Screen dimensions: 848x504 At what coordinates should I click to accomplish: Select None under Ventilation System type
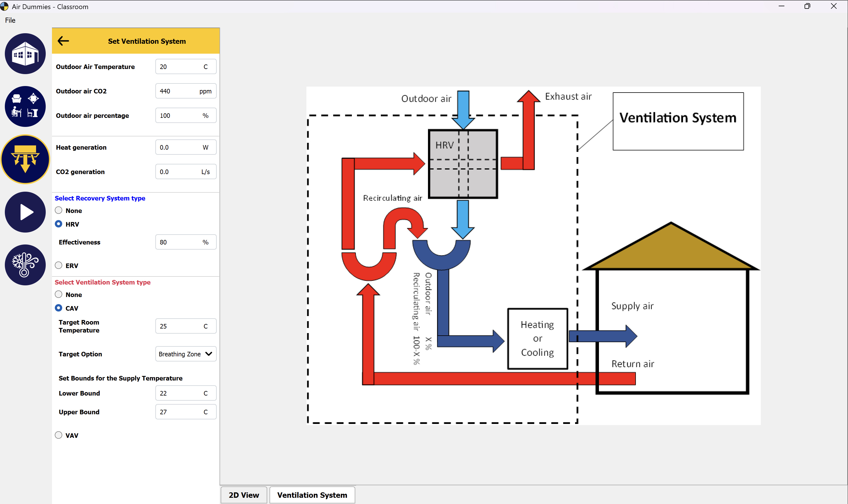pos(59,294)
